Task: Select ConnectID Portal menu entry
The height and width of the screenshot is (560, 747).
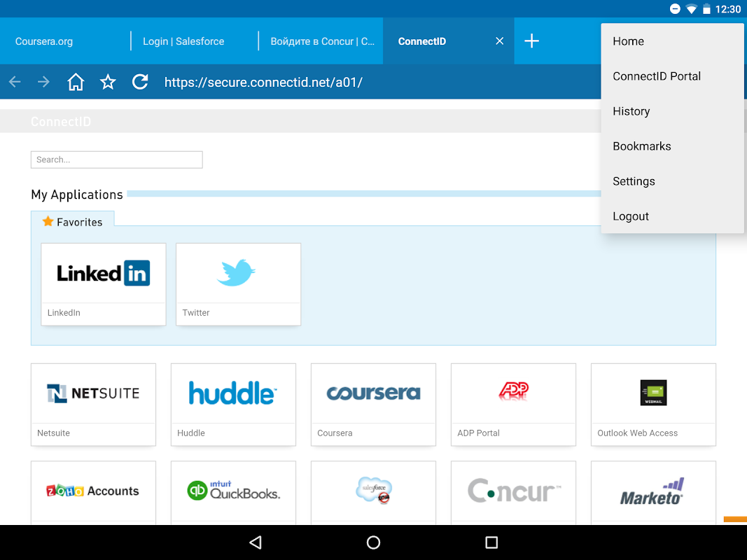Action: 672,76
